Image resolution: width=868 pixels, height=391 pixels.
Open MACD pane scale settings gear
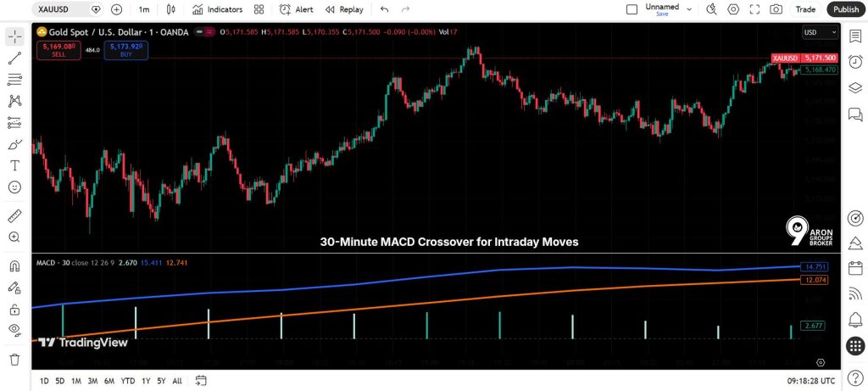(821, 362)
